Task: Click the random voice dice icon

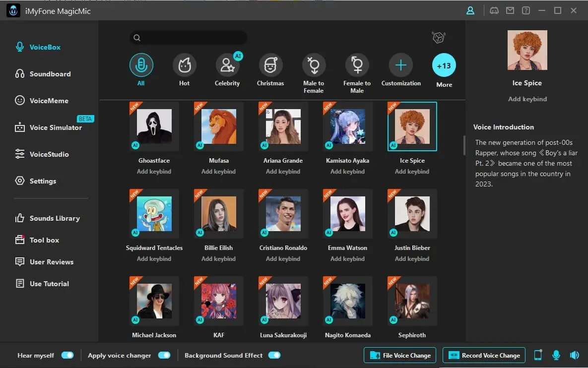Action: [438, 38]
